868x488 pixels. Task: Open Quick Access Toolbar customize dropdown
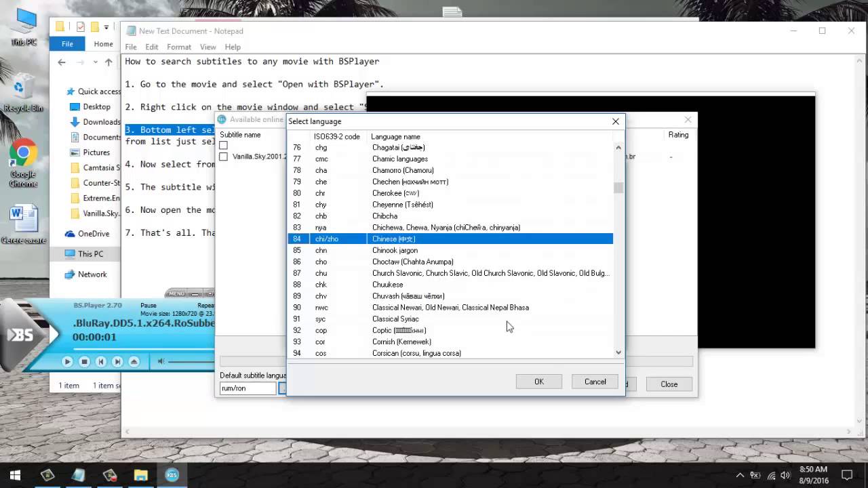(108, 27)
